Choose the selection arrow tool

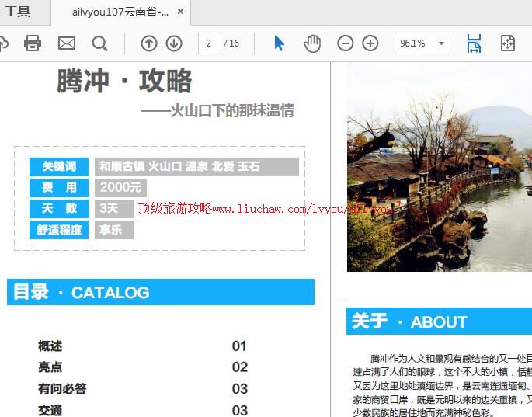[280, 43]
